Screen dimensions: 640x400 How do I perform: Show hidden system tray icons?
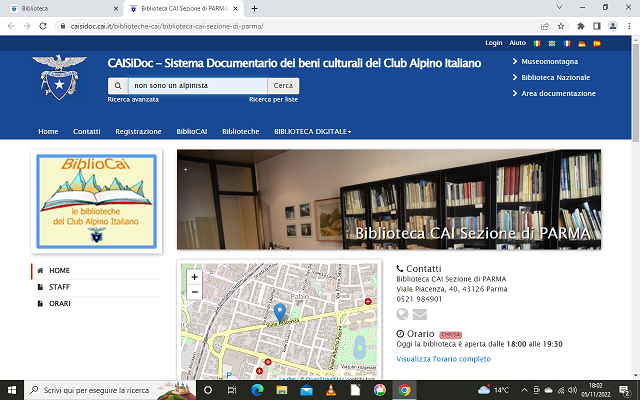point(524,390)
